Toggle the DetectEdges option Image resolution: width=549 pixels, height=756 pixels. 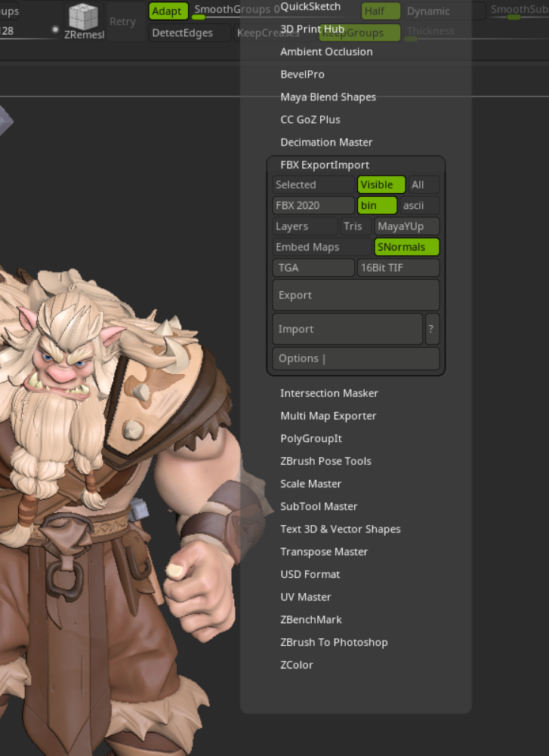coord(189,32)
